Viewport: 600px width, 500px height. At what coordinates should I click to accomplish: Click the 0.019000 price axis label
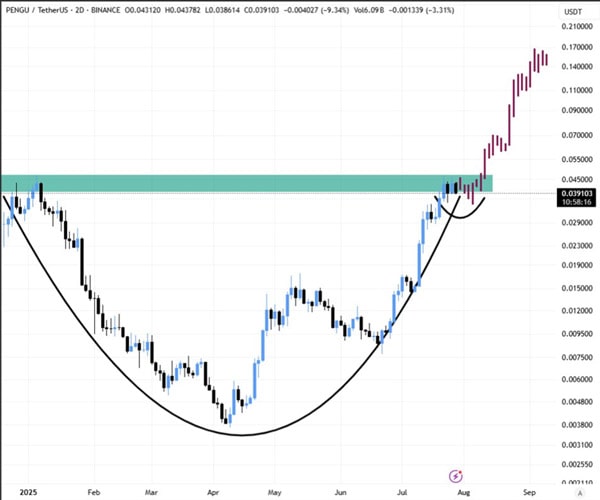pyautogui.click(x=577, y=265)
